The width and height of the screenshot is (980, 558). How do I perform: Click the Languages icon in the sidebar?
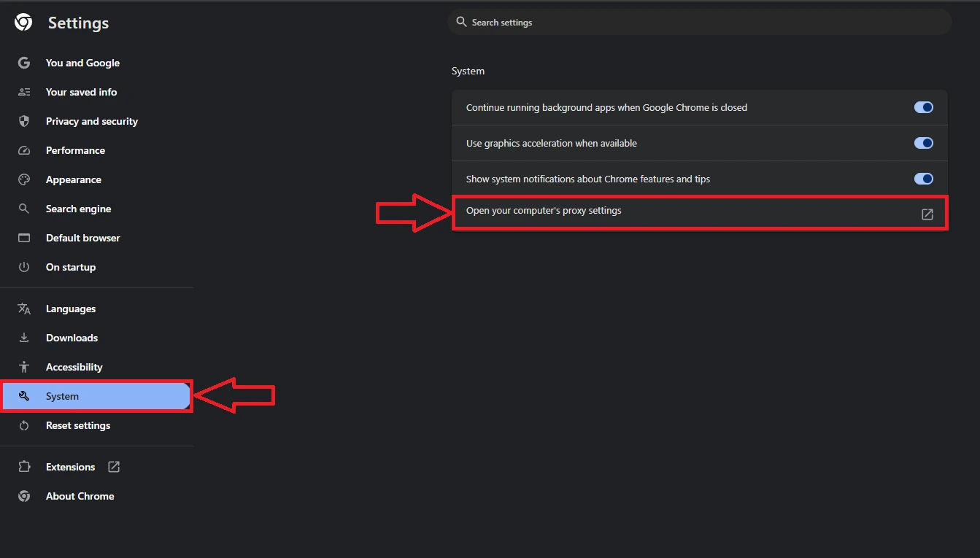click(x=23, y=309)
